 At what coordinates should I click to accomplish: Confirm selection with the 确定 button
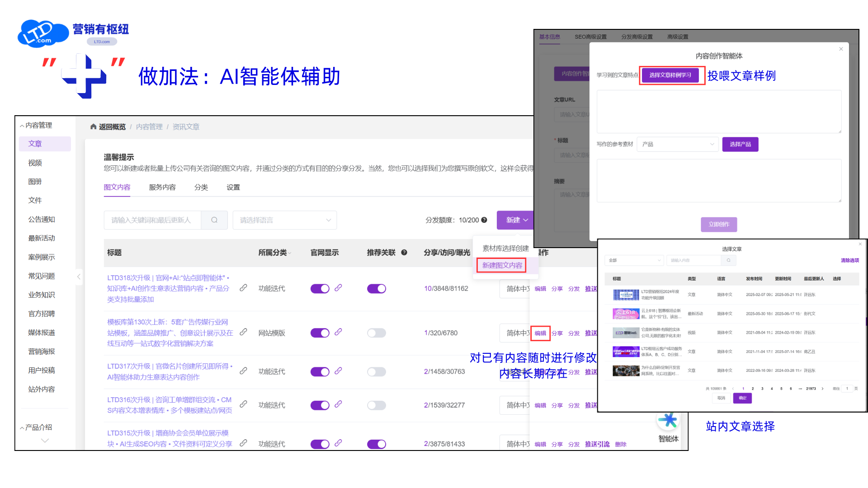point(742,398)
